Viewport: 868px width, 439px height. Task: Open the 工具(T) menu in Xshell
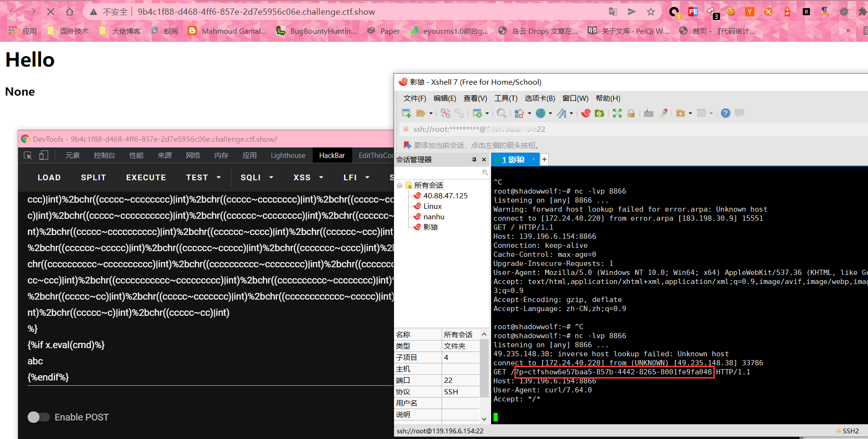click(x=506, y=98)
